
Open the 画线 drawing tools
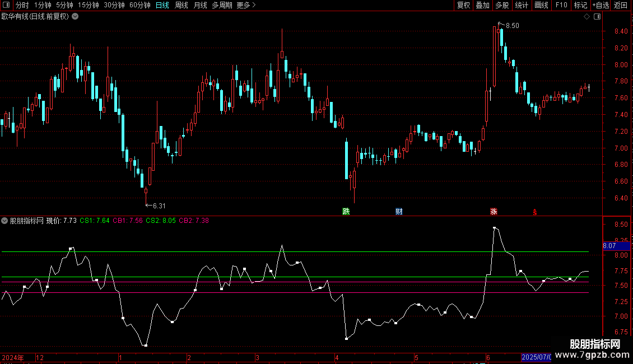(541, 5)
